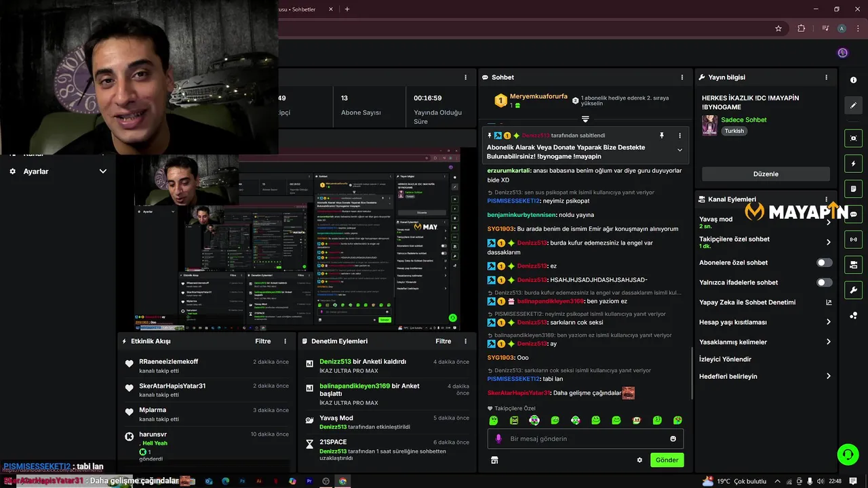Insert the first green emote in chat
The width and height of the screenshot is (868, 488).
coord(494,420)
